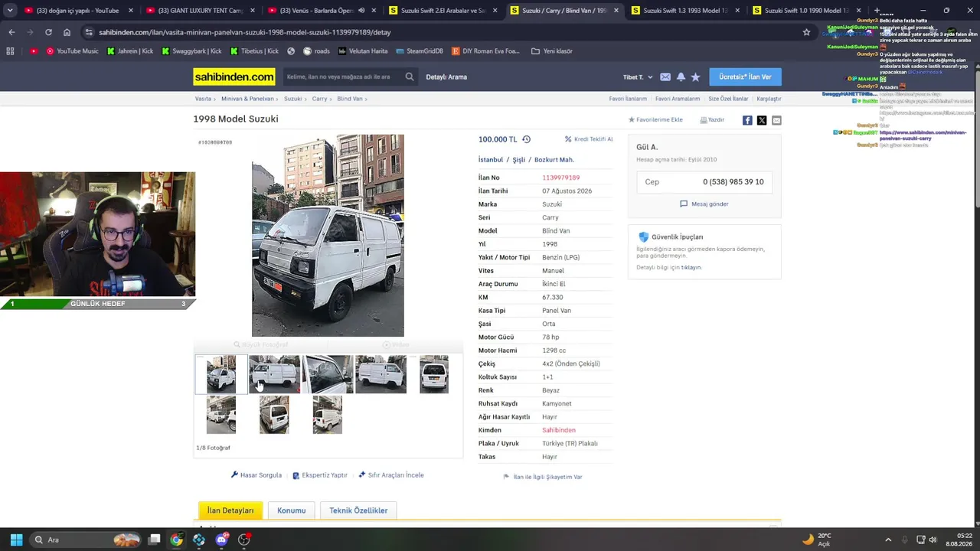The image size is (980, 551).
Task: Click the Bozkurt Mah. location link
Action: point(554,160)
